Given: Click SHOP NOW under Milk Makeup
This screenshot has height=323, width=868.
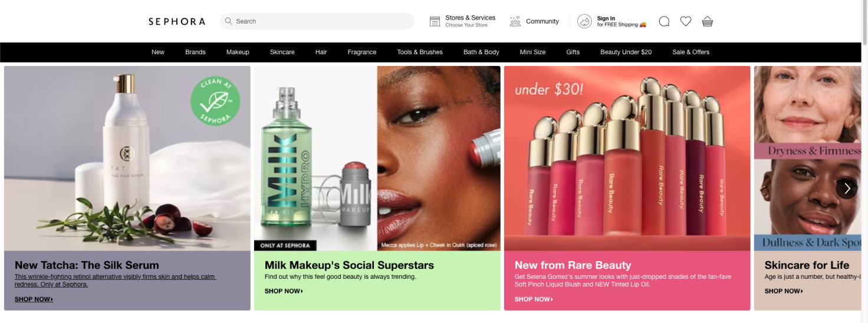Looking at the screenshot, I should tap(284, 291).
